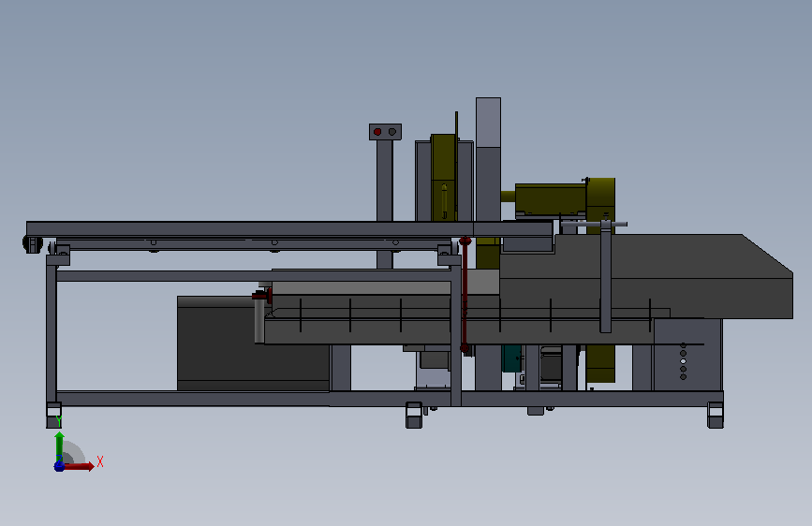Select the left end roller of the upper conveyor

32,243
